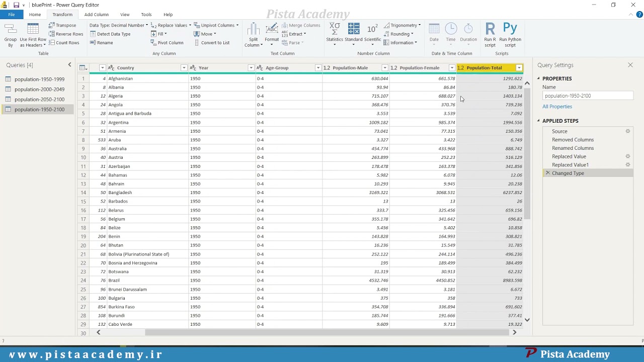644x362 pixels.
Task: Open the Trigonometry dropdown
Action: 402,25
